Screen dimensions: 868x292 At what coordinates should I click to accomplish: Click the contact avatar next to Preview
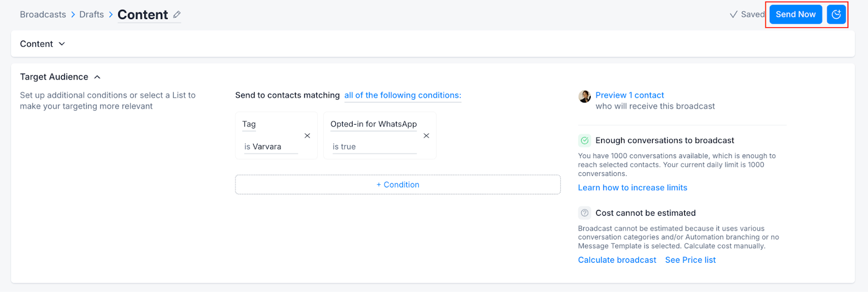coord(585,96)
